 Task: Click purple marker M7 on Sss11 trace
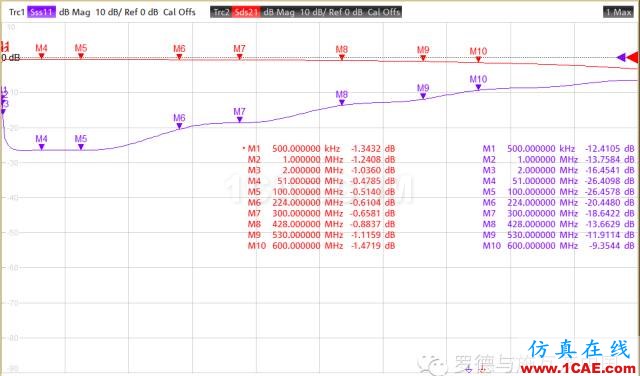click(x=240, y=120)
